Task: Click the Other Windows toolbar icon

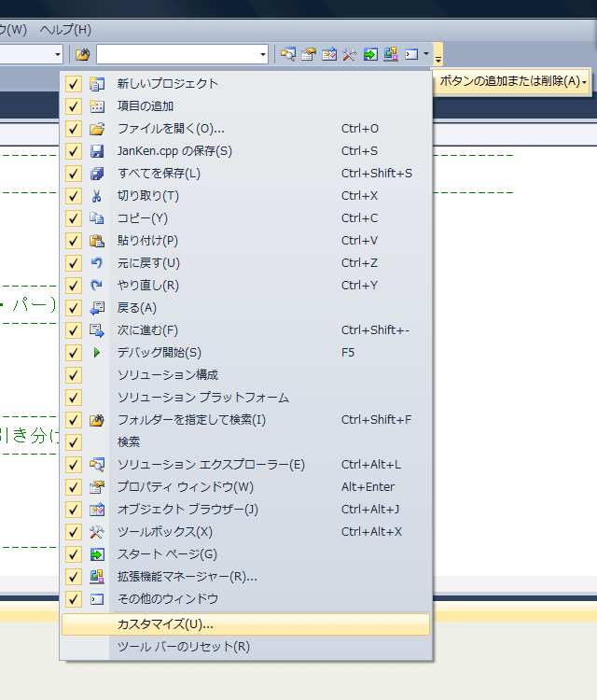Action: 411,54
